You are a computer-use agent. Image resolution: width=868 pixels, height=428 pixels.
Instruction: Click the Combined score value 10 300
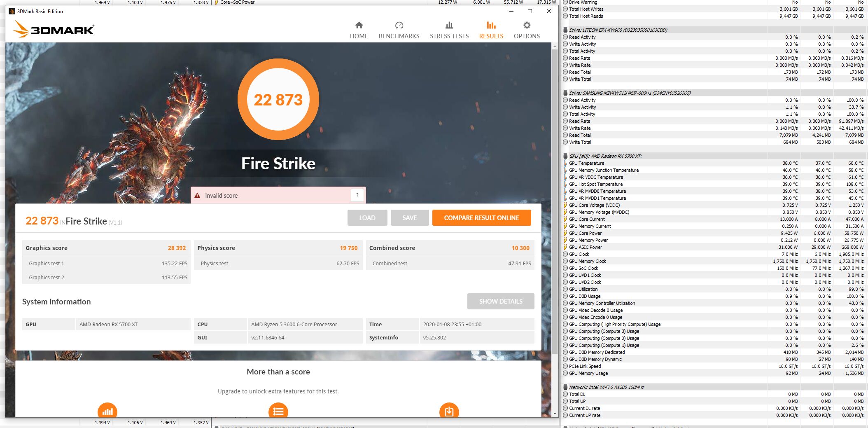(520, 248)
